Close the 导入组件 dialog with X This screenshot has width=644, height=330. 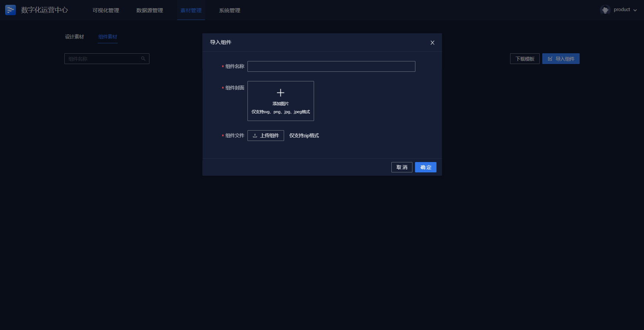tap(432, 43)
